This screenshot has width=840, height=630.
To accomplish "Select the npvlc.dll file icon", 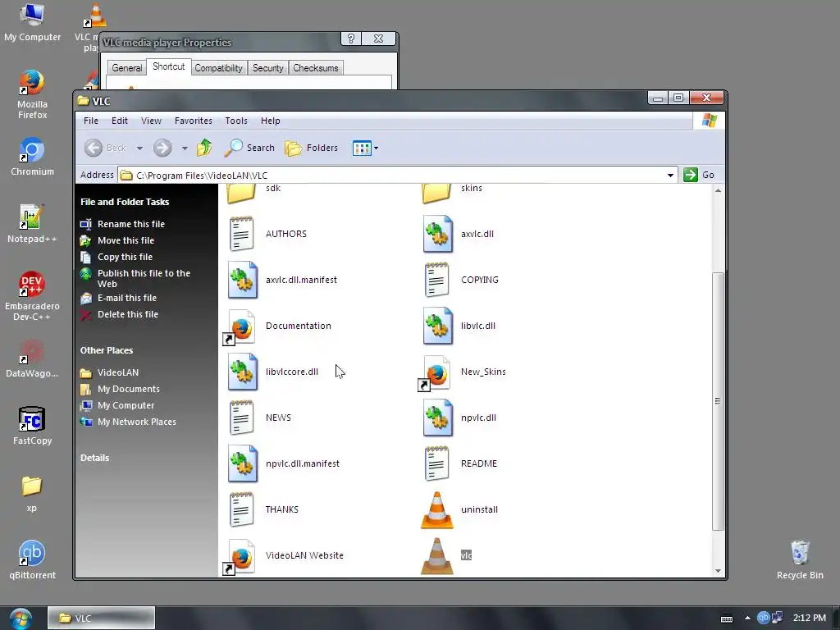I will (x=438, y=418).
